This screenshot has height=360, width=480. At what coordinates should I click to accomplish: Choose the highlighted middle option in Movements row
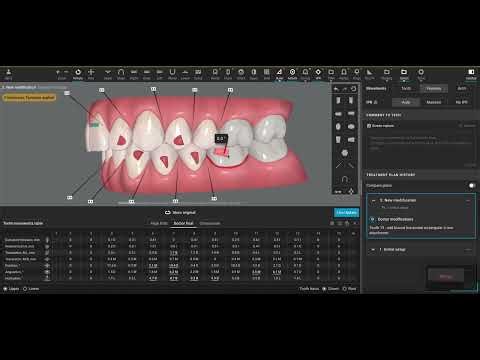click(434, 89)
